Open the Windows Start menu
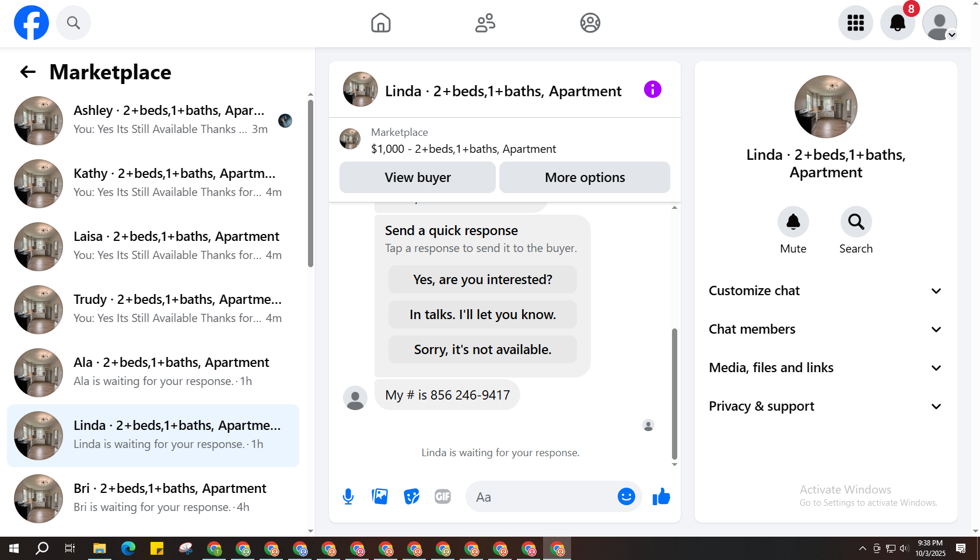Image resolution: width=980 pixels, height=560 pixels. [x=14, y=548]
